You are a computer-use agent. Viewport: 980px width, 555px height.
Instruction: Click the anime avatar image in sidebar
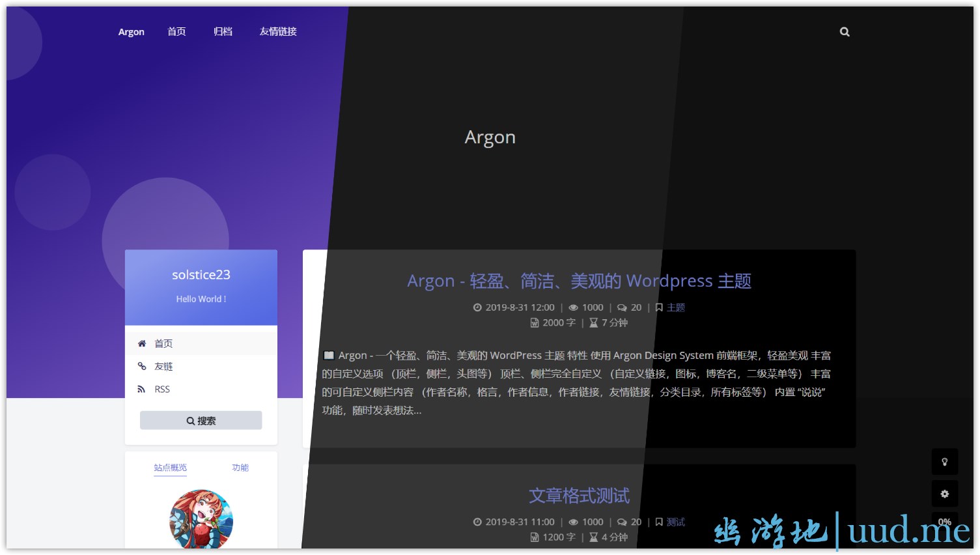tap(201, 519)
